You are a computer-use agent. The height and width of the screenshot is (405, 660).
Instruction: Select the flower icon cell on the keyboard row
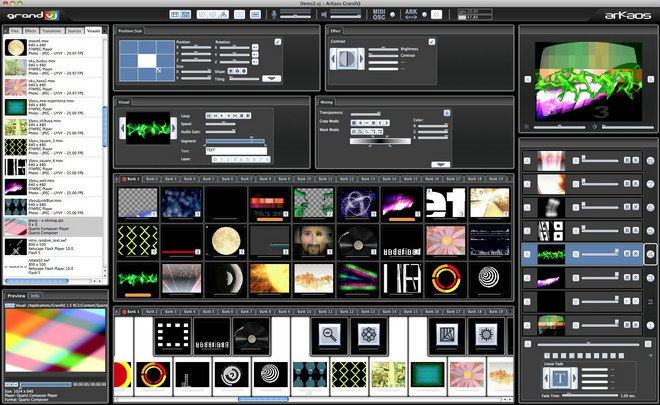tap(371, 336)
